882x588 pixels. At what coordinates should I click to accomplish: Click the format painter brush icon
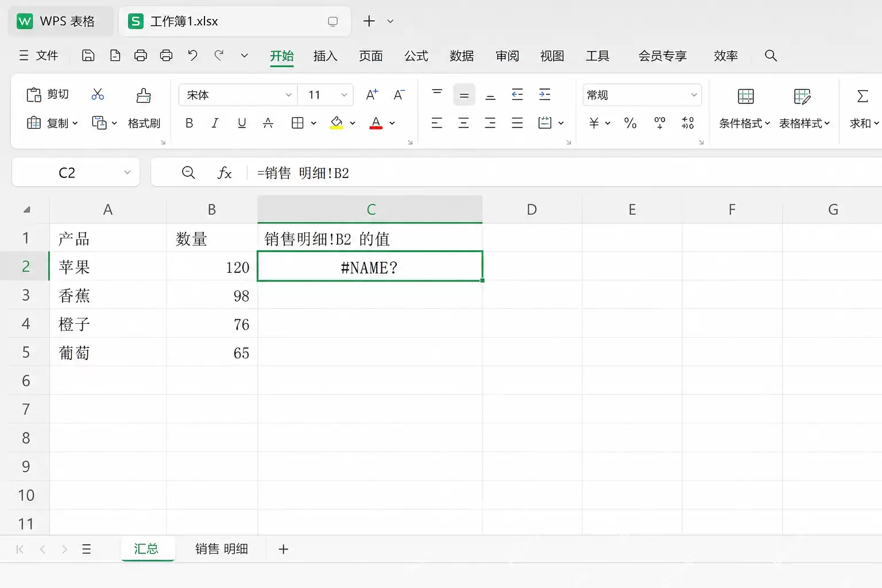pyautogui.click(x=144, y=95)
